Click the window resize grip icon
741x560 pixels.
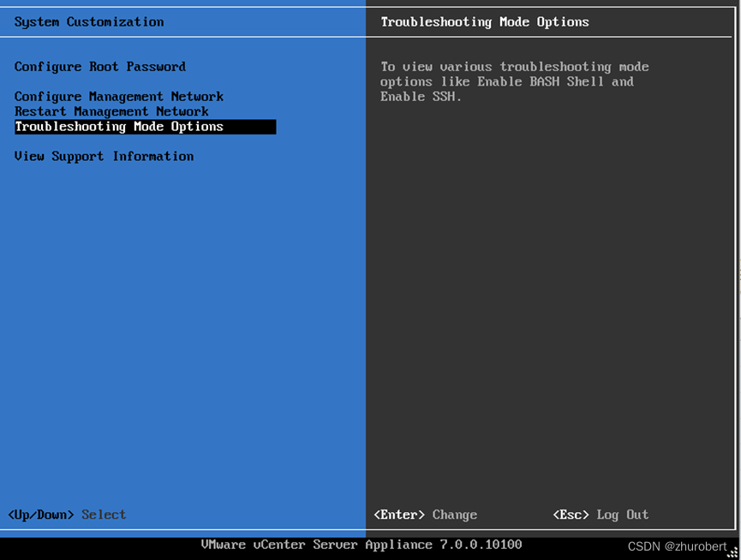(732, 552)
